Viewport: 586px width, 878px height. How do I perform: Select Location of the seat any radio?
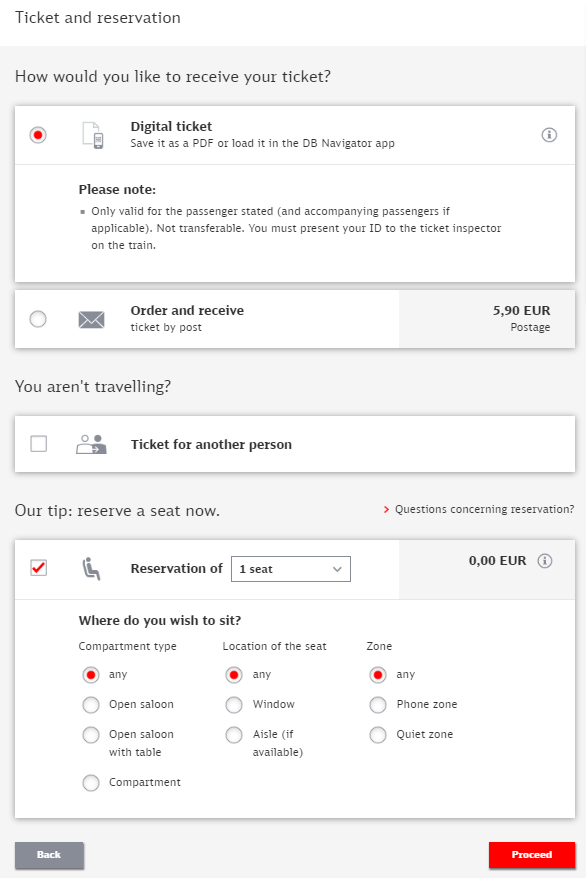pos(234,675)
